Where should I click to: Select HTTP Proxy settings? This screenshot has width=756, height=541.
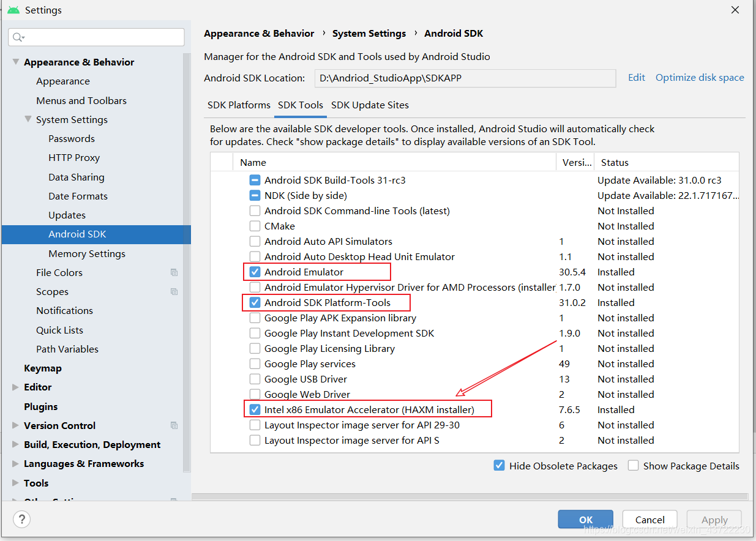pos(74,157)
